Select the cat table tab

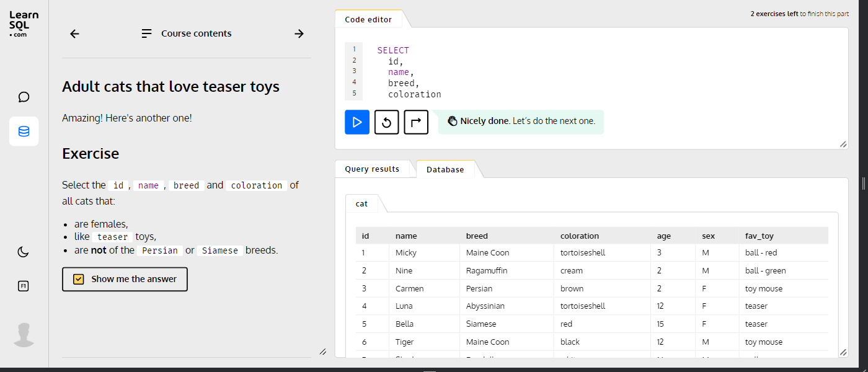(361, 203)
